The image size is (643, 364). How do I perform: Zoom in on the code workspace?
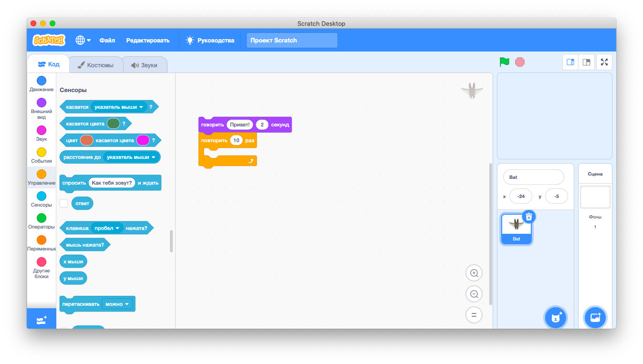tap(474, 273)
